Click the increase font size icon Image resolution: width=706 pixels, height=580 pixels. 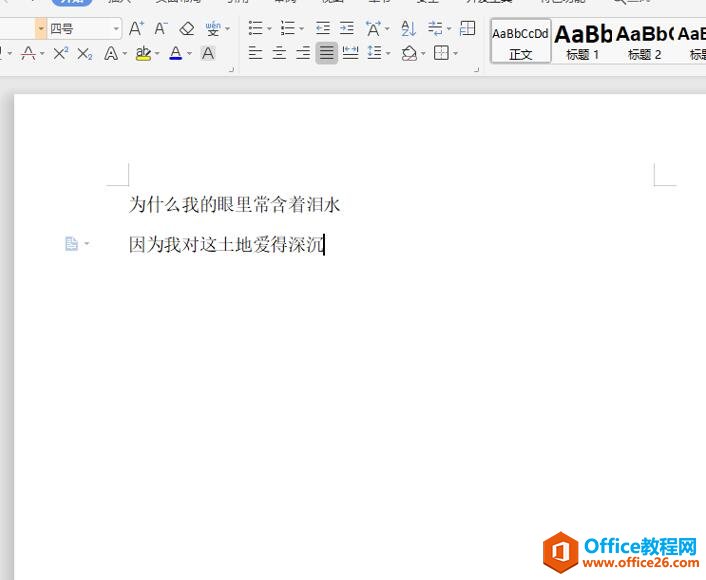[x=137, y=29]
